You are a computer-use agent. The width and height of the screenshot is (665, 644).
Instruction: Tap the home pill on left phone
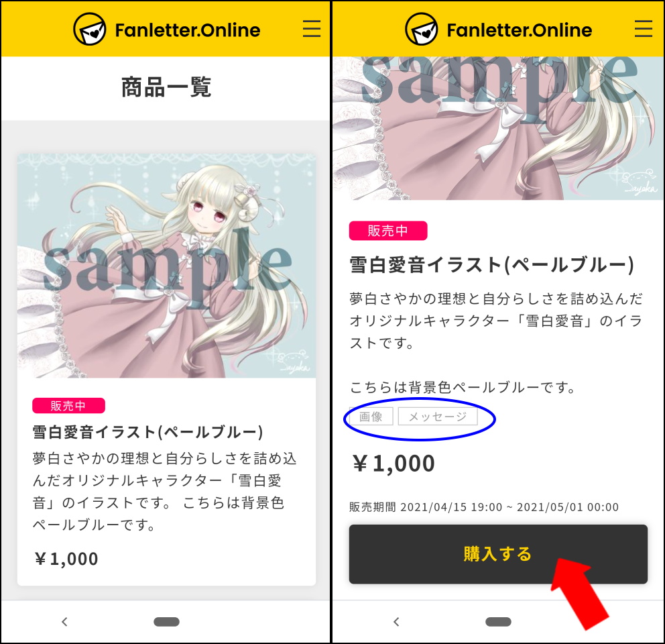click(167, 622)
